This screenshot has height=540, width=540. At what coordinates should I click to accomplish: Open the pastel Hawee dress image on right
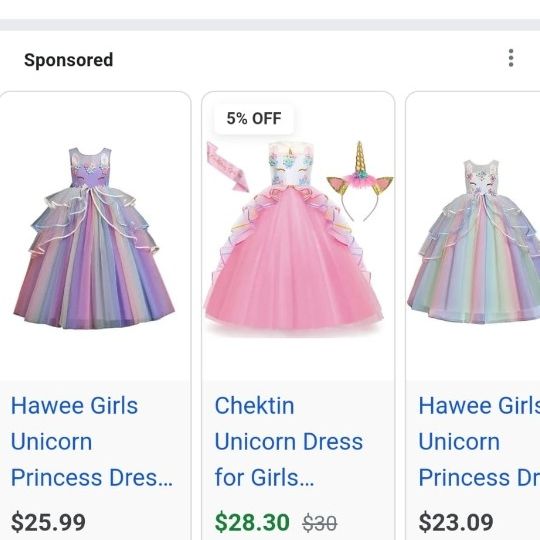point(474,241)
